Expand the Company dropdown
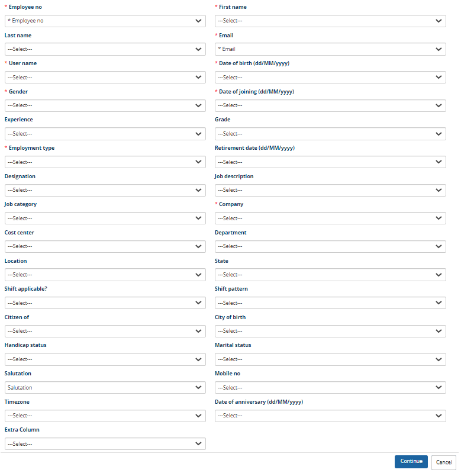Image resolution: width=461 pixels, height=476 pixels. click(x=330, y=218)
